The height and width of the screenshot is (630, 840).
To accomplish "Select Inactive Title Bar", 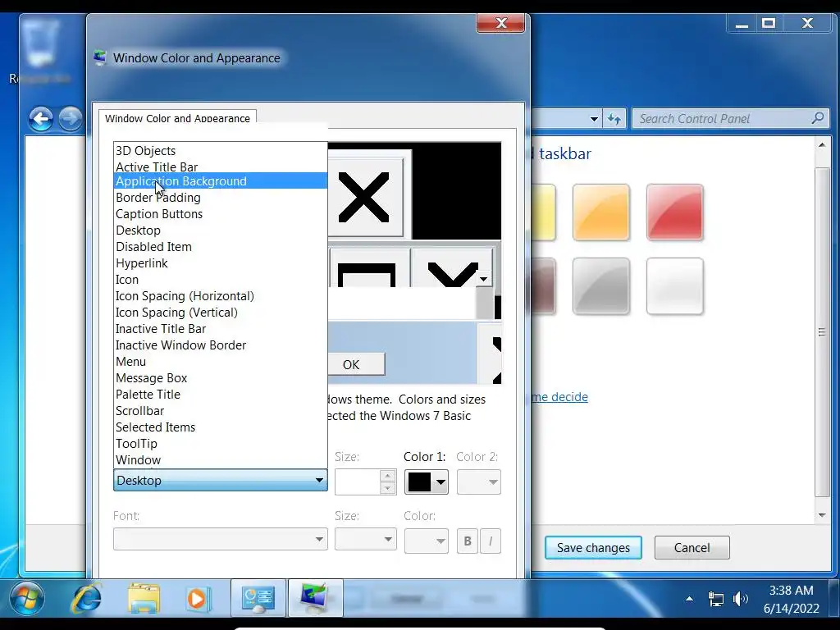I will [220, 329].
